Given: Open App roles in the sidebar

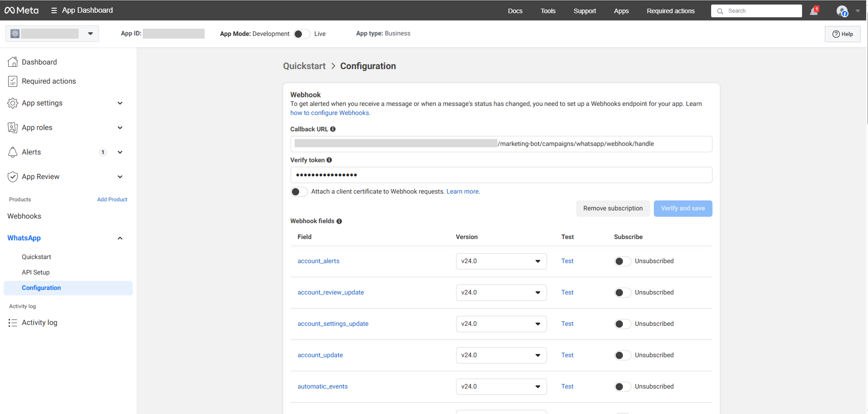Looking at the screenshot, I should [37, 127].
